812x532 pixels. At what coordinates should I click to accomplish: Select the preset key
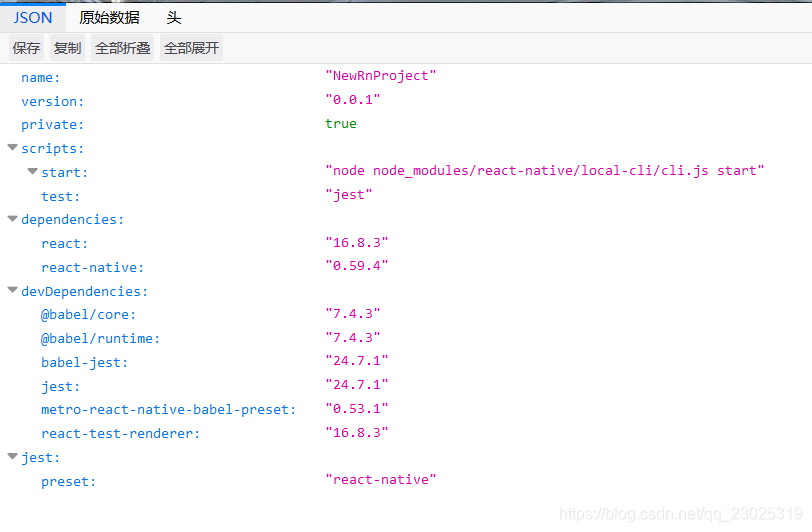pyautogui.click(x=68, y=482)
